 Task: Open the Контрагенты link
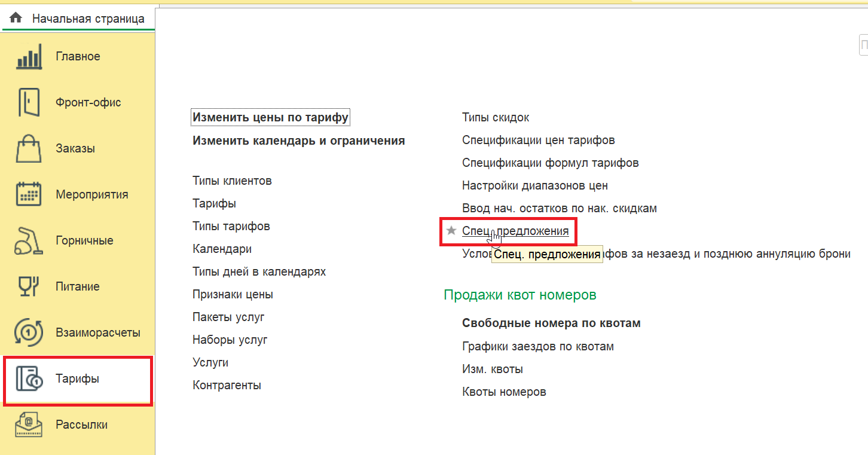click(x=227, y=385)
